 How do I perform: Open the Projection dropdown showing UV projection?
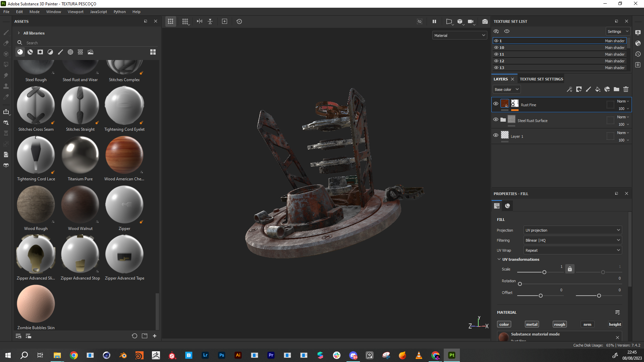pos(573,230)
